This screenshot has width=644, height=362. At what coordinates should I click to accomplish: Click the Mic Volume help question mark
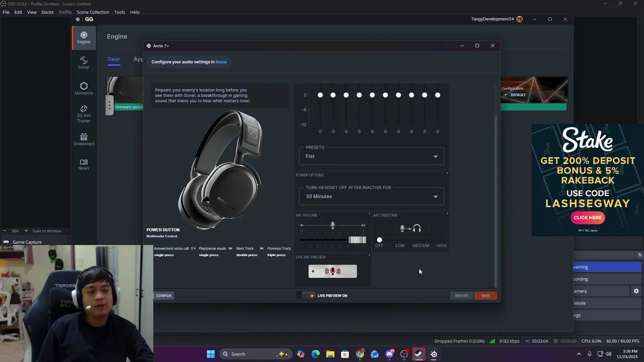[369, 214]
